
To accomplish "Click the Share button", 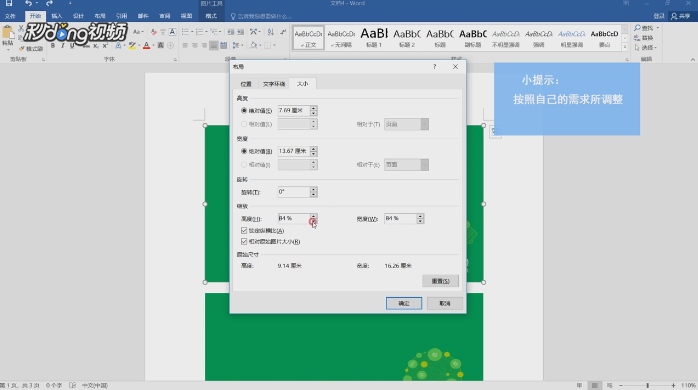I will 681,16.
